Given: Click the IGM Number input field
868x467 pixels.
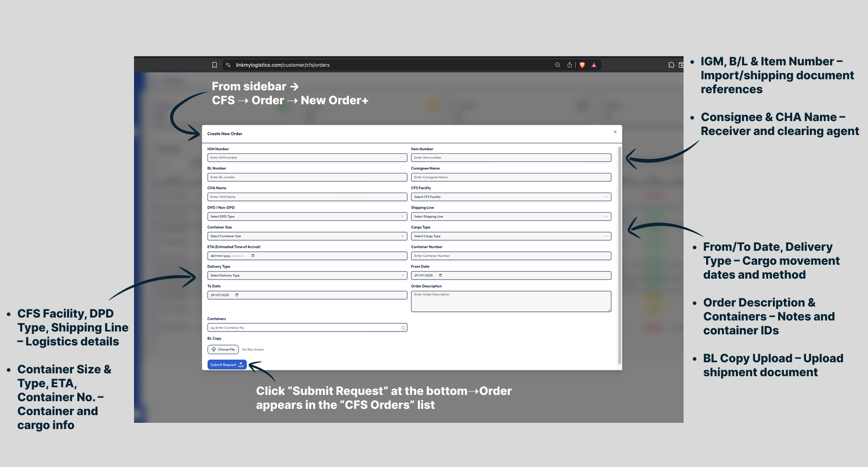Looking at the screenshot, I should tap(307, 158).
